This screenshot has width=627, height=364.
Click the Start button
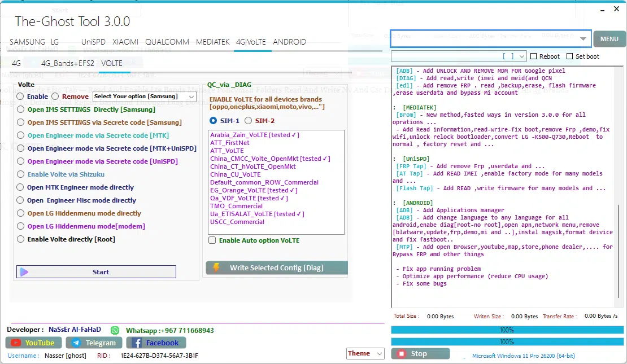[96, 271]
